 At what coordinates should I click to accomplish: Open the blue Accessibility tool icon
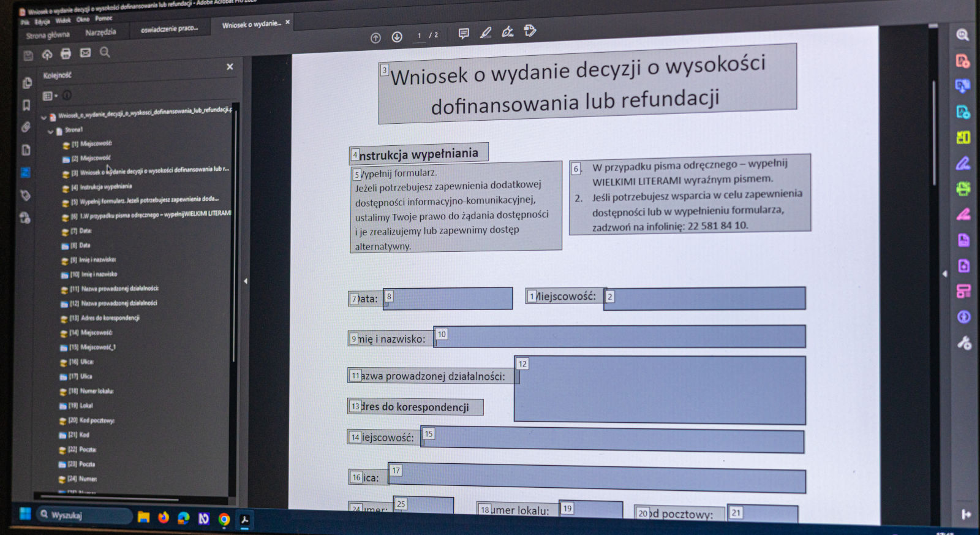click(x=963, y=317)
